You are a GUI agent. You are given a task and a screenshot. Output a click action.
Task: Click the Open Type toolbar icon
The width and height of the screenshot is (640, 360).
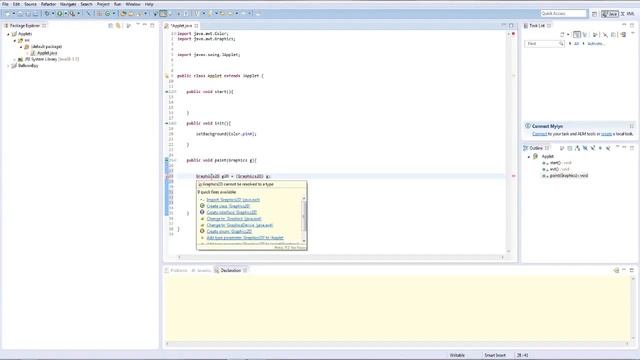point(123,13)
